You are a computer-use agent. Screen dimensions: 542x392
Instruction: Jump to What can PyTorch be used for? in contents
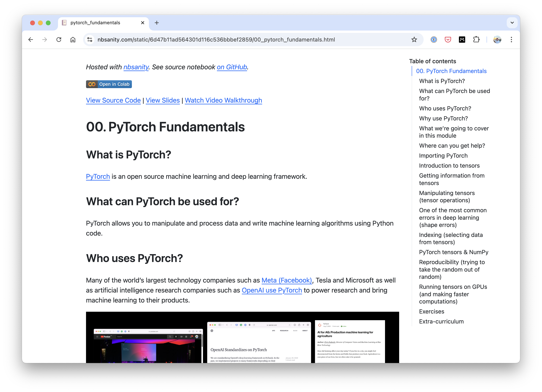(455, 95)
